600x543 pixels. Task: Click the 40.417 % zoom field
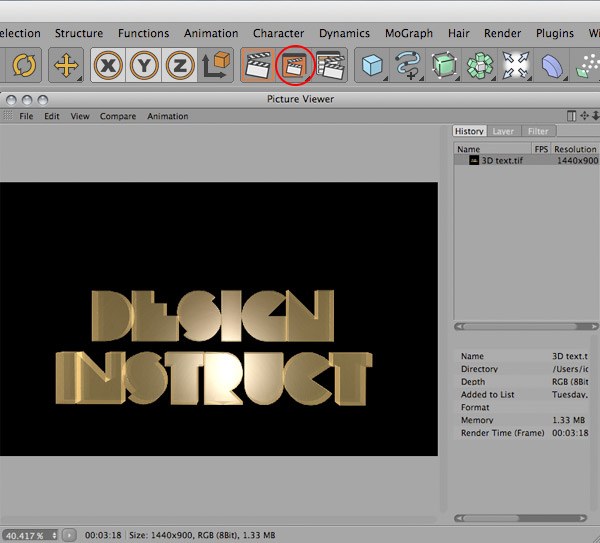(x=26, y=535)
